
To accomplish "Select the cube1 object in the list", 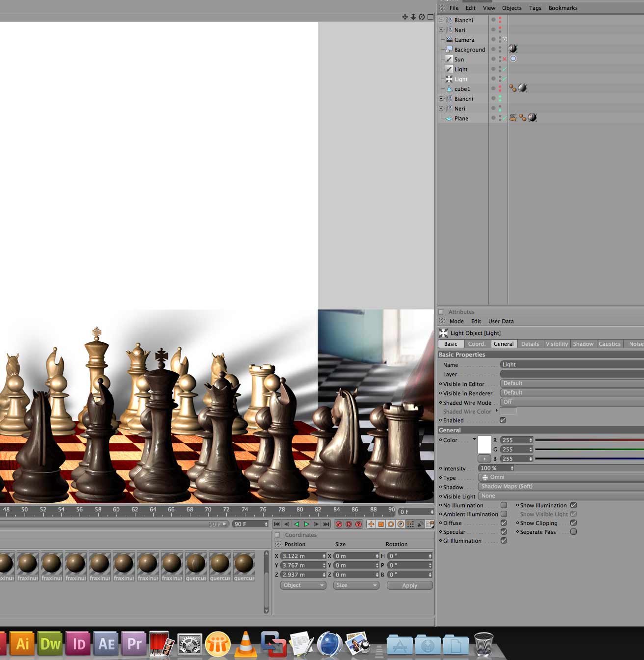I will point(462,89).
